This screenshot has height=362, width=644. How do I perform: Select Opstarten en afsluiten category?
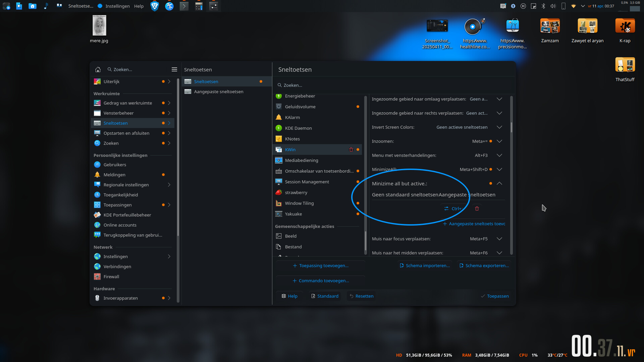(132, 133)
